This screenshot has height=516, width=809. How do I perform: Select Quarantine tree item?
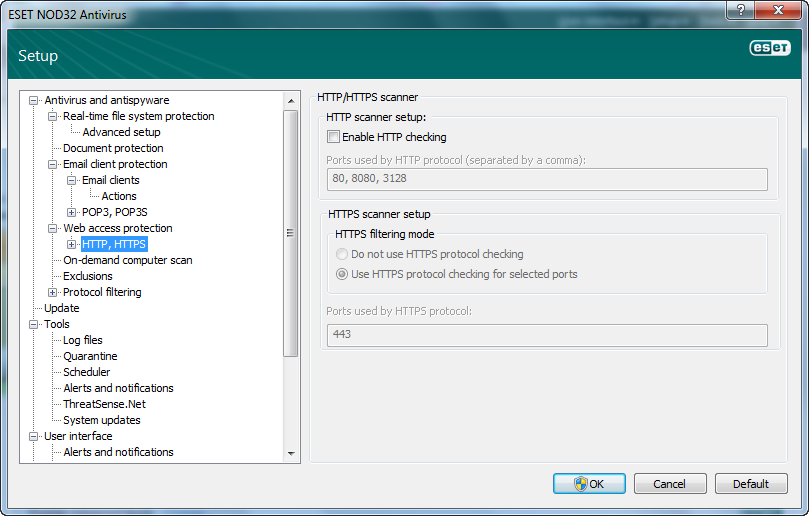click(x=90, y=356)
